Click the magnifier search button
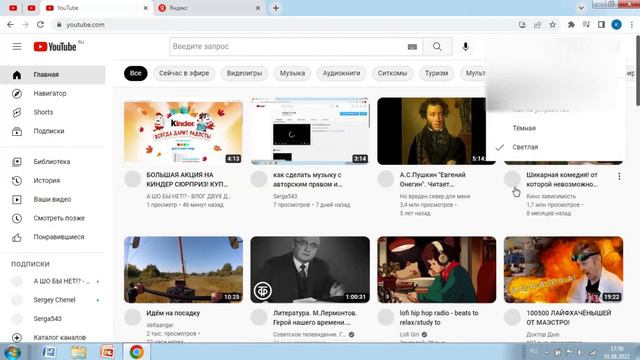 [x=437, y=47]
